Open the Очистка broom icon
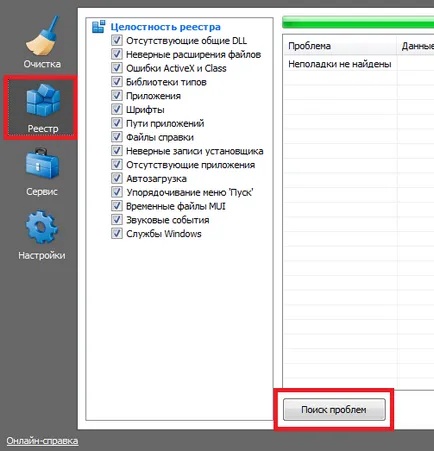Viewport: 434px width, 451px height. tap(42, 36)
